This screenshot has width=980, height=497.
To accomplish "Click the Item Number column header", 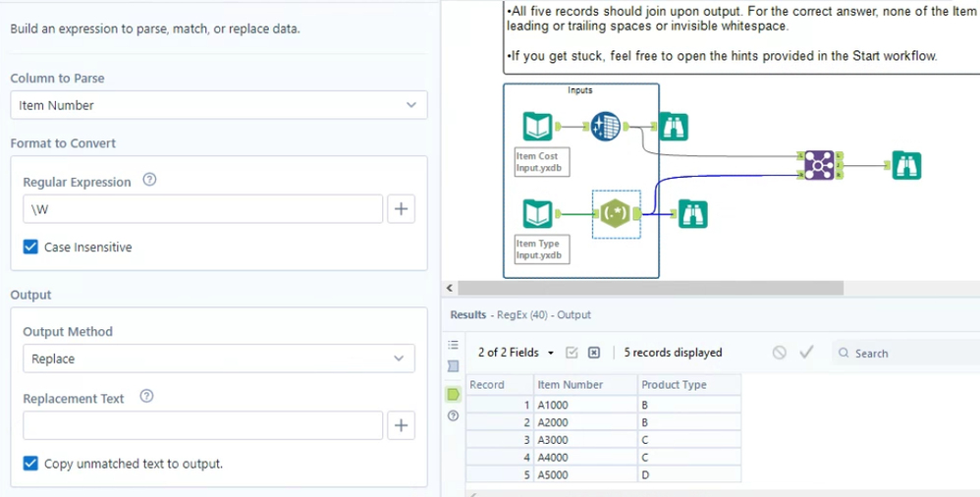I will [571, 385].
